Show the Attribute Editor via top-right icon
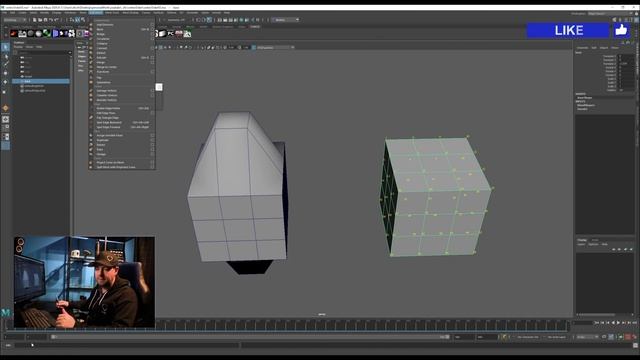This screenshot has width=640, height=360. pyautogui.click(x=627, y=20)
